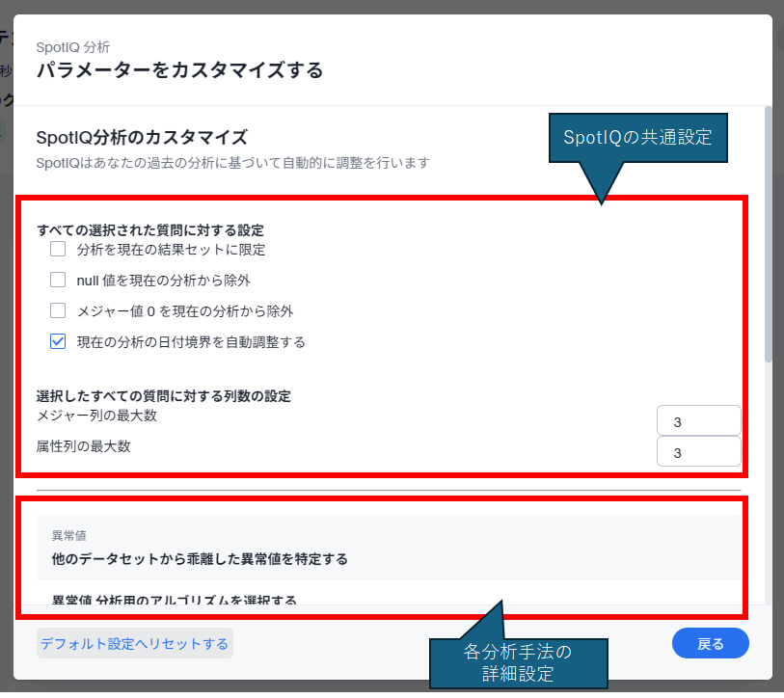Check the 'メジャー値 0 を現在の分析から除外' box
The image size is (784, 698).
click(58, 311)
